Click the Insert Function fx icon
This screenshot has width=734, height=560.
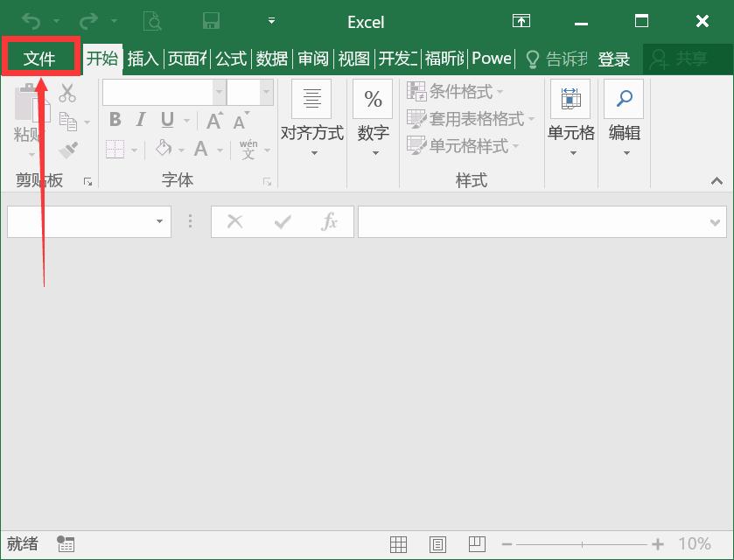pyautogui.click(x=331, y=221)
